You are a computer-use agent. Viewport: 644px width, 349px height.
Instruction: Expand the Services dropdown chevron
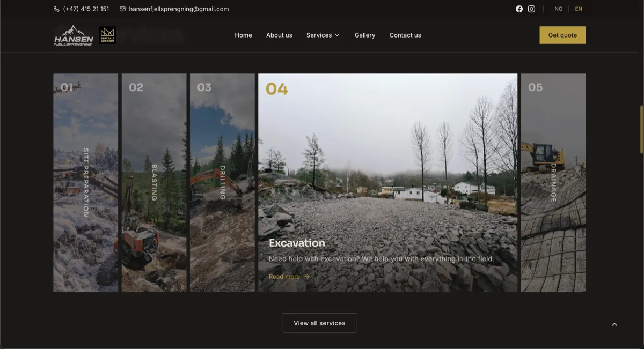337,35
